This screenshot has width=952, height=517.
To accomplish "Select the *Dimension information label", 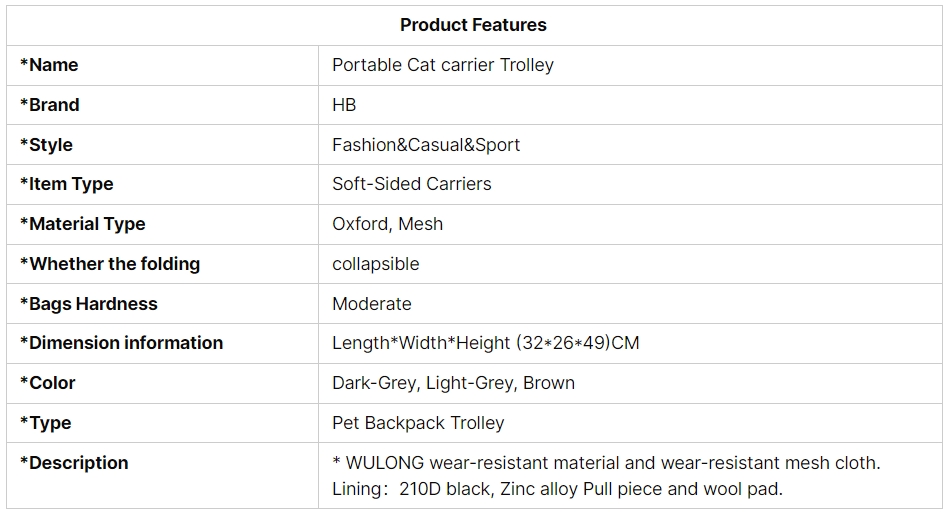I will pyautogui.click(x=121, y=343).
